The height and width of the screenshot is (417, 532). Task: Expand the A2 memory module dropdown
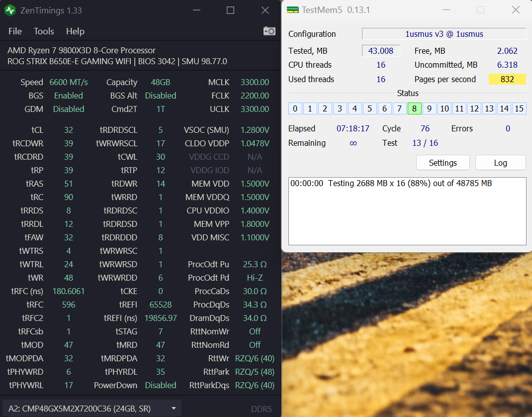pos(91,408)
